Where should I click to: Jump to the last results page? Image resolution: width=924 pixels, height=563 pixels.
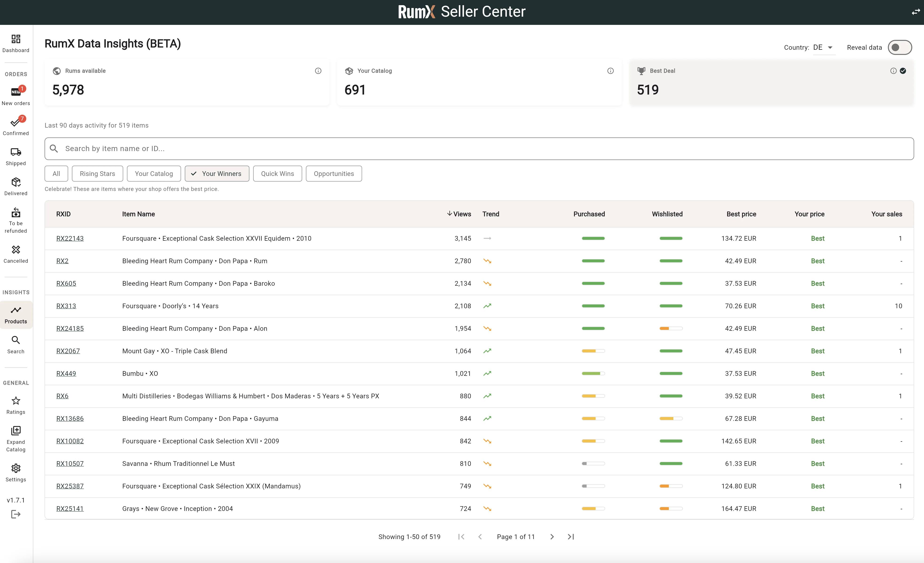(x=570, y=537)
